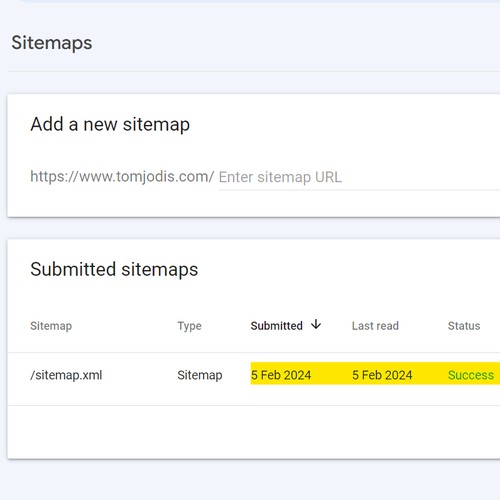The width and height of the screenshot is (500, 500).
Task: Click the Sitemaps page title
Action: point(52,43)
